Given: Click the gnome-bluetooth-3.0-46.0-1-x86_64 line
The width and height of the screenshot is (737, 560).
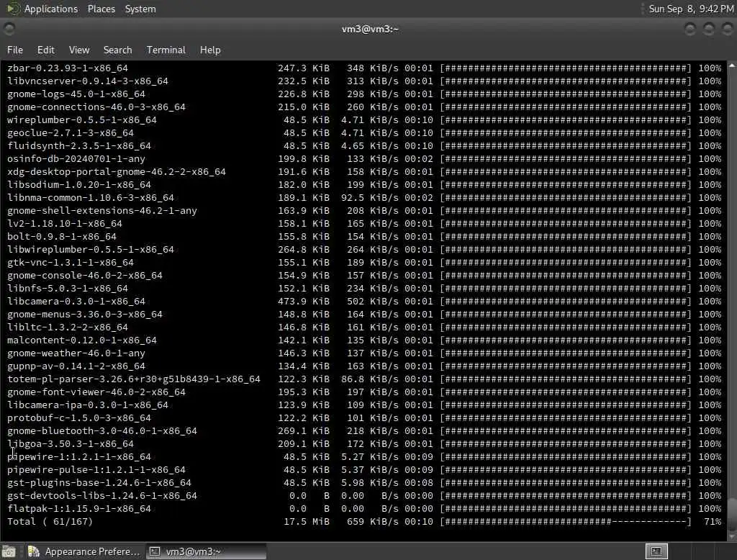Looking at the screenshot, I should pyautogui.click(x=364, y=430).
